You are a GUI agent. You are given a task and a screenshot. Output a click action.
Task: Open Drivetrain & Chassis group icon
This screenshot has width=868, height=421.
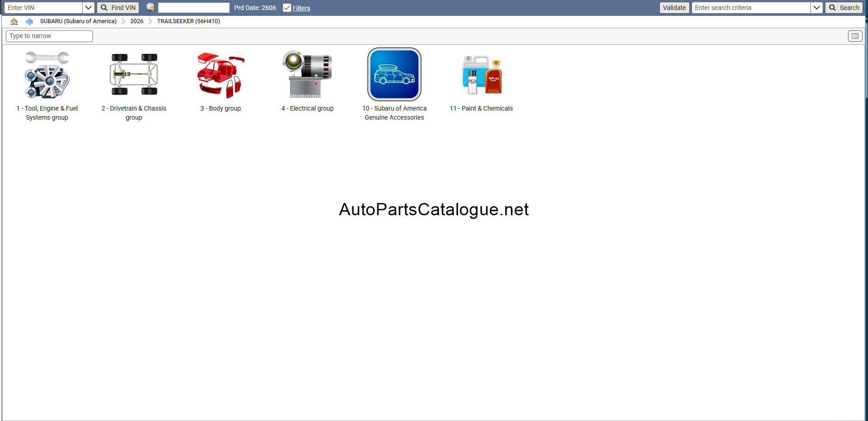pyautogui.click(x=134, y=74)
